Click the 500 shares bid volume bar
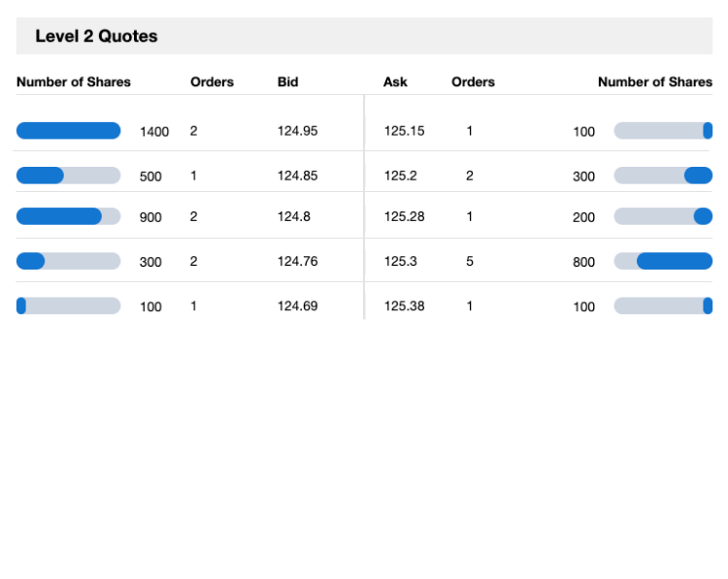Image resolution: width=728 pixels, height=579 pixels. pos(68,176)
